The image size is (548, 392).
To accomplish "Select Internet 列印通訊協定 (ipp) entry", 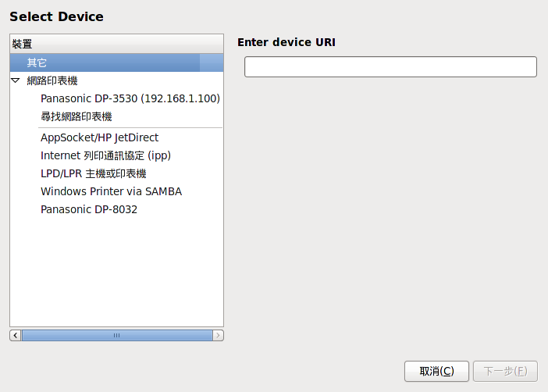I will coord(105,155).
